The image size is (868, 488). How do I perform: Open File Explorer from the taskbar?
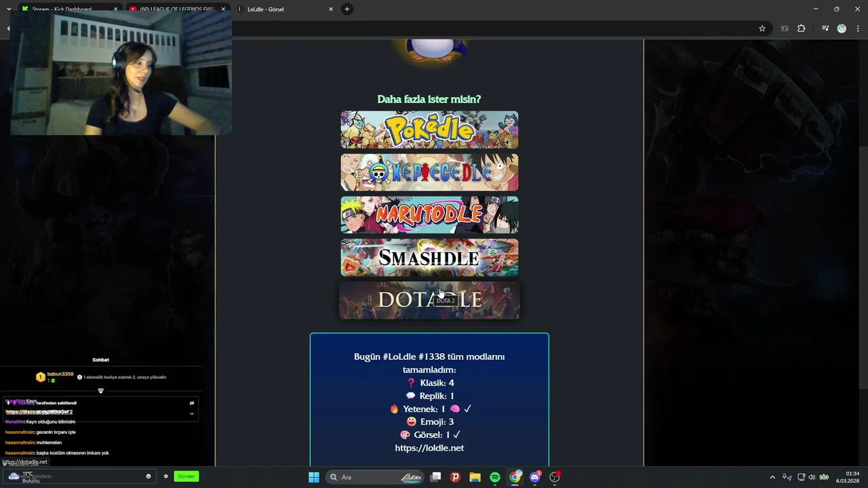[475, 477]
